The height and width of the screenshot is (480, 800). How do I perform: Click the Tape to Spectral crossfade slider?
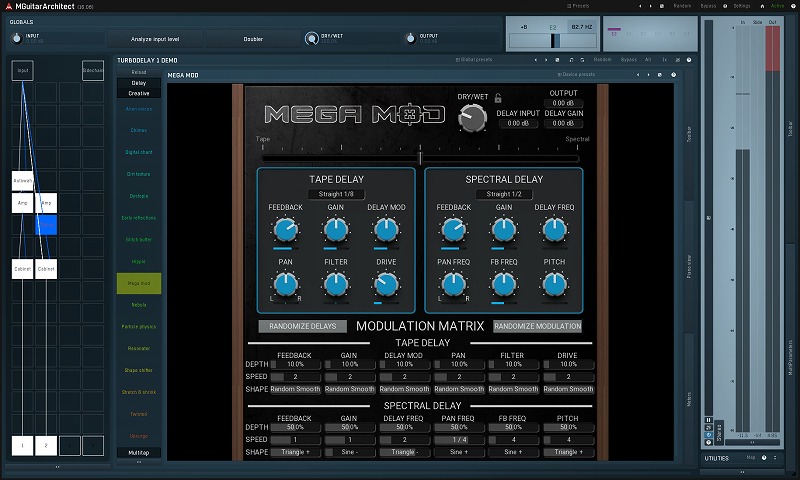click(420, 157)
